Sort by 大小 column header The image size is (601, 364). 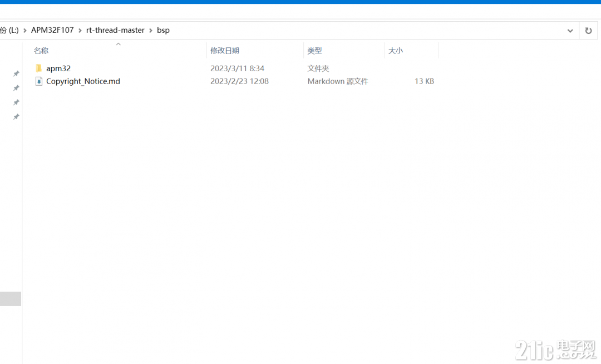396,51
